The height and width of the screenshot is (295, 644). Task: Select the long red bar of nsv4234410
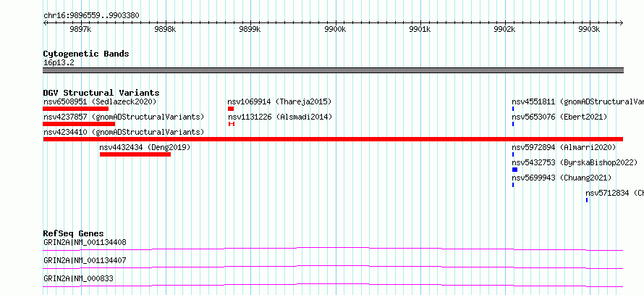333,139
